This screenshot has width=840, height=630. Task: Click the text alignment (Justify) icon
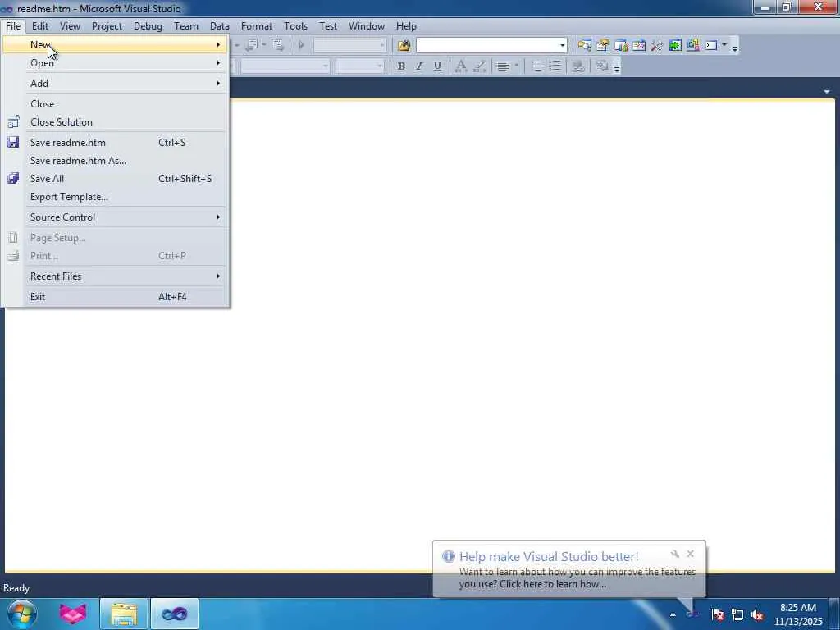pyautogui.click(x=503, y=66)
